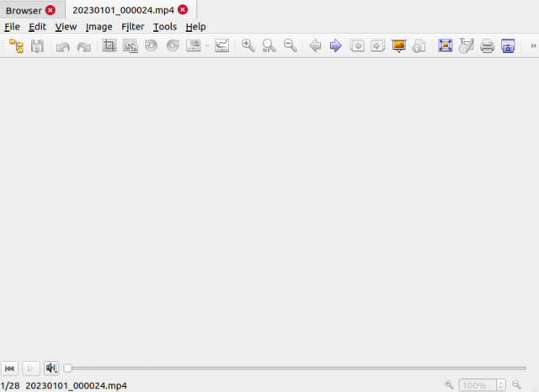539x392 pixels.
Task: Open the file browser tree icon
Action: click(x=16, y=45)
